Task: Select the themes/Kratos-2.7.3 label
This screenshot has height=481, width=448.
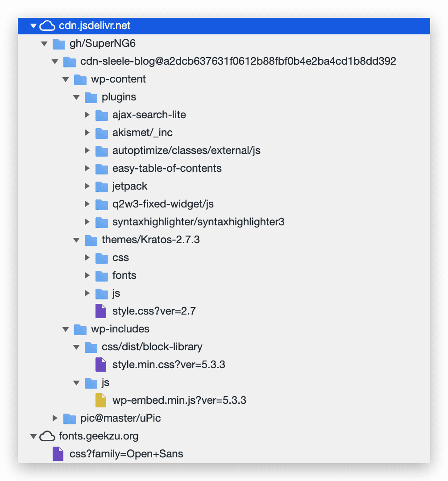Action: pos(151,240)
